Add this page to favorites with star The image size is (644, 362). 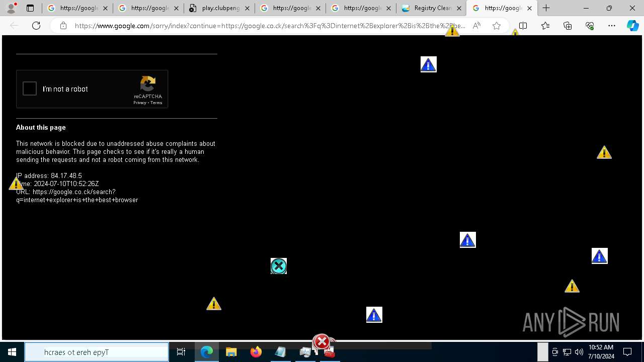[497, 26]
